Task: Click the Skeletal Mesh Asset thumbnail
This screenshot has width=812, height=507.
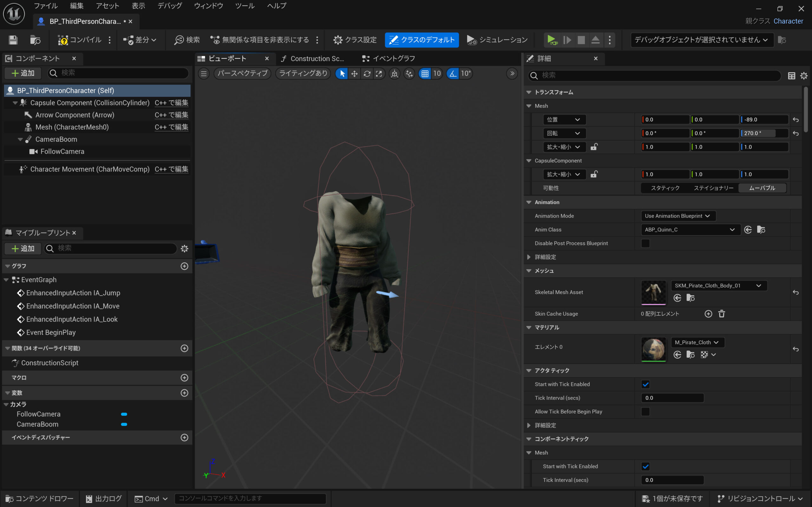Action: tap(653, 292)
